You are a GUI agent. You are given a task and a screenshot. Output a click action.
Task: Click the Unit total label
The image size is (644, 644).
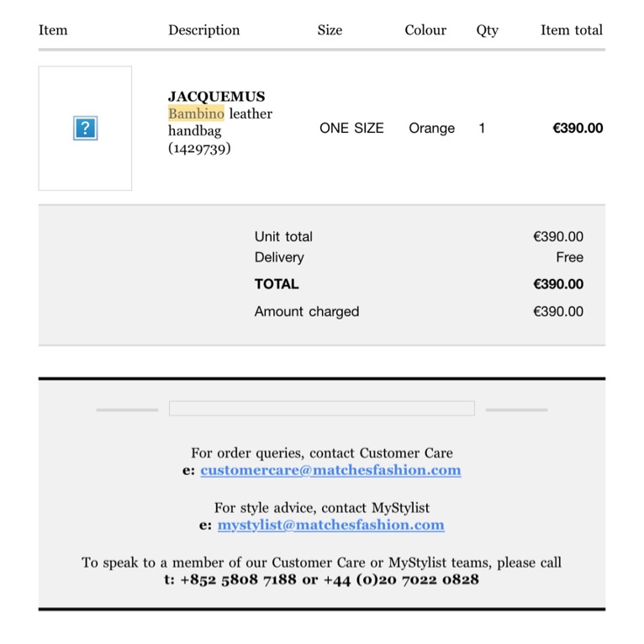click(283, 237)
